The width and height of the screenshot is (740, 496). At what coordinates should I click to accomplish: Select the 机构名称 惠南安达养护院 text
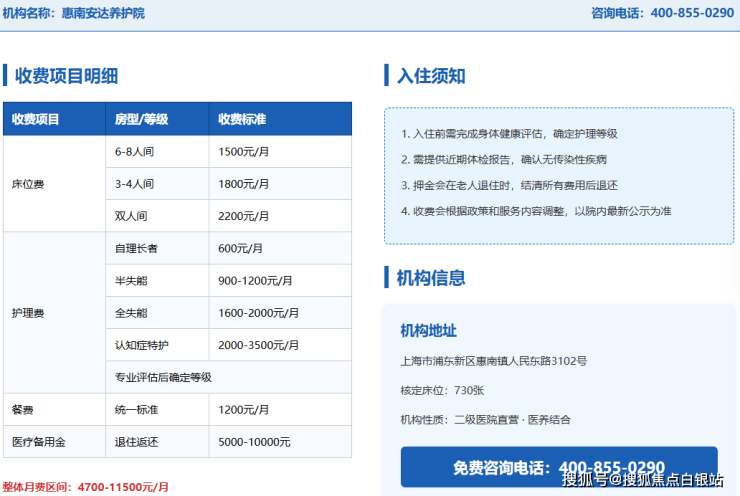coord(74,13)
